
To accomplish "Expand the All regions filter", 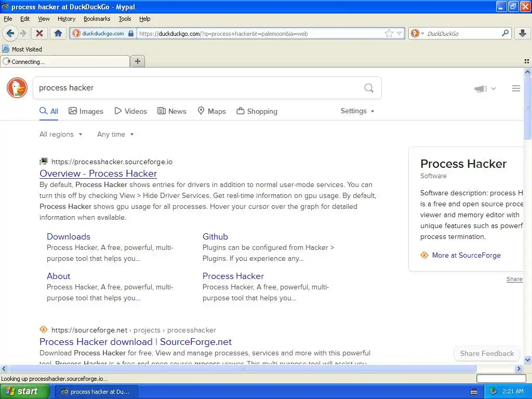I will [x=61, y=135].
